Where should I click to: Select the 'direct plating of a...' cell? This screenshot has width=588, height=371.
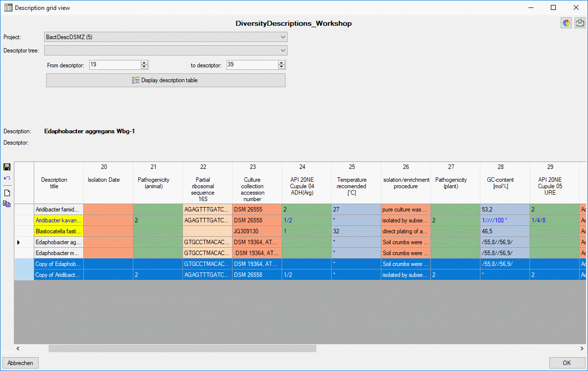[406, 231]
